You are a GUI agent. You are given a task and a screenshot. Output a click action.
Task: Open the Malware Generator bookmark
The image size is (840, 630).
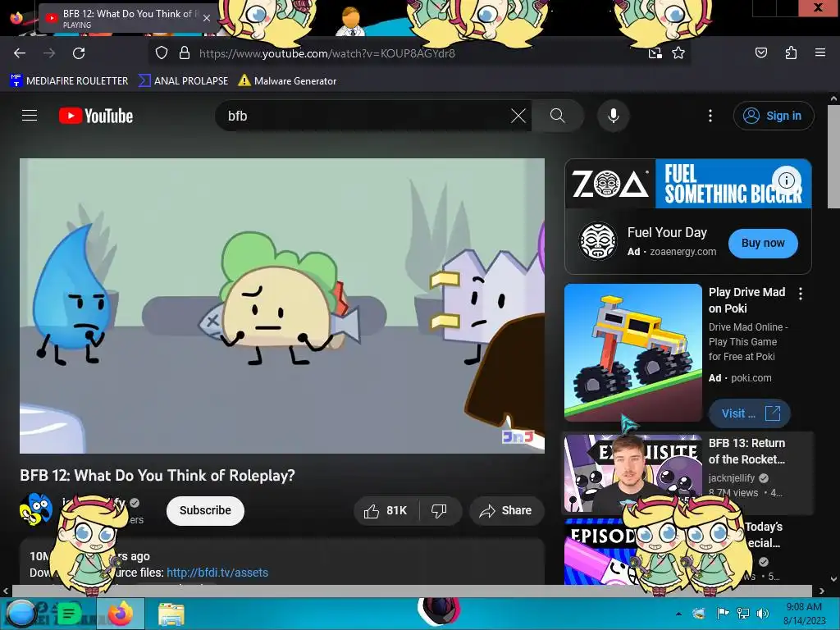tap(287, 81)
